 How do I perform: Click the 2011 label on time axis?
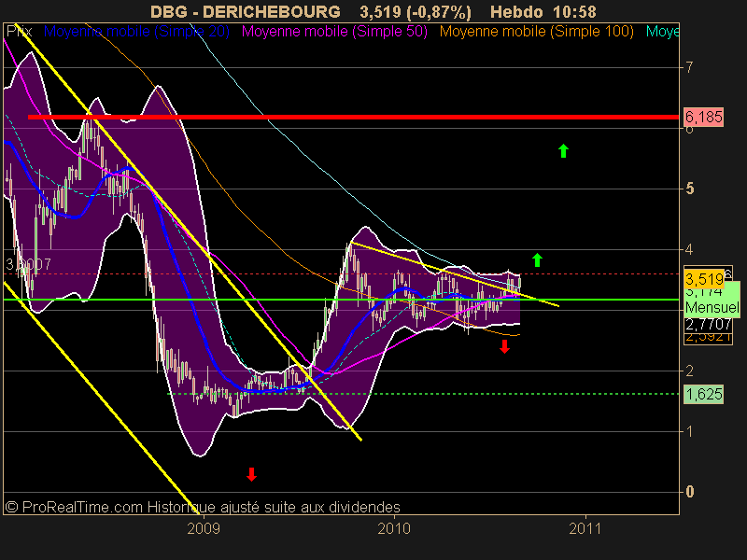585,528
